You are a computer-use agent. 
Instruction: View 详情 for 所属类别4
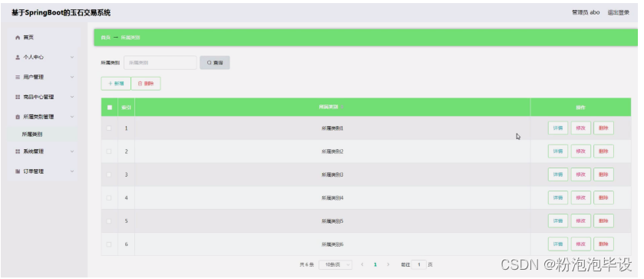click(558, 198)
